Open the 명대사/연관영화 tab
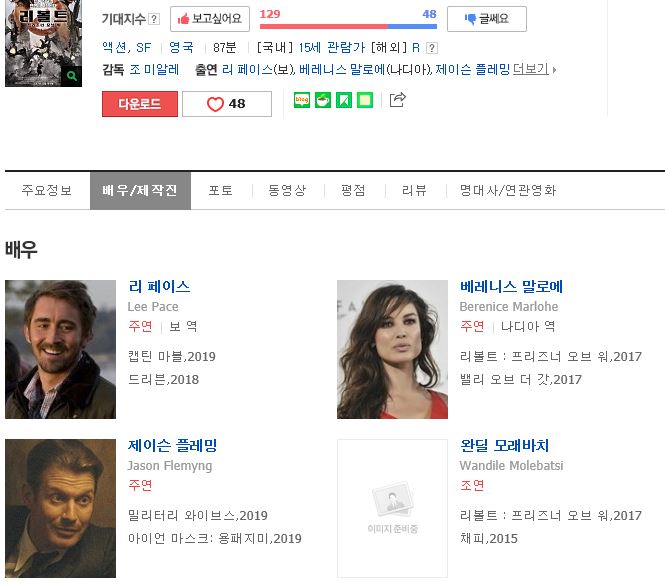This screenshot has width=665, height=584. (508, 190)
